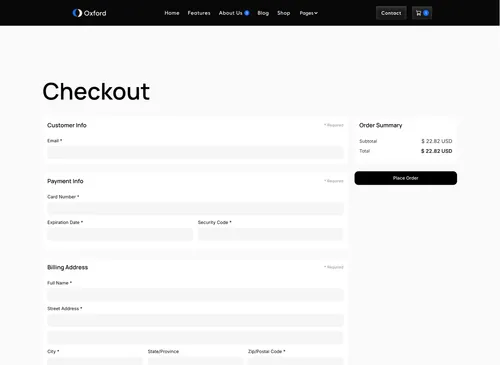Click the Place Order button

tap(406, 178)
